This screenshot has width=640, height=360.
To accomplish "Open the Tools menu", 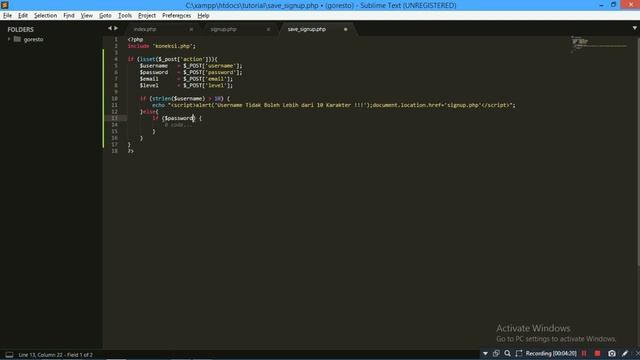I will click(125, 16).
